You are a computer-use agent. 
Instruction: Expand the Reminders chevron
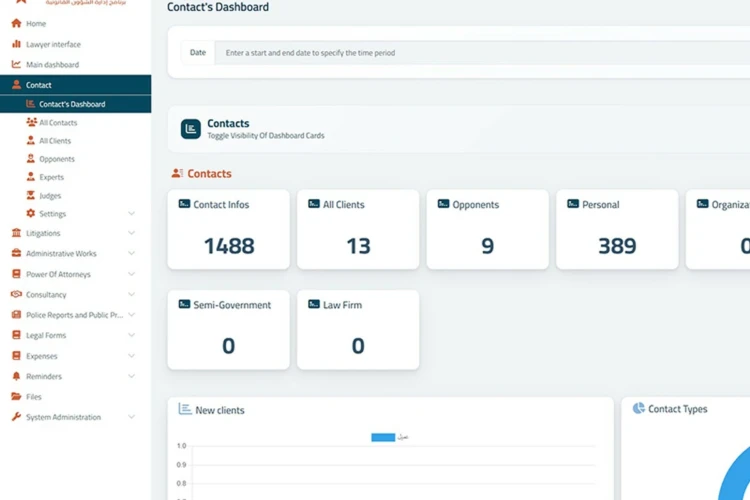[x=131, y=376]
